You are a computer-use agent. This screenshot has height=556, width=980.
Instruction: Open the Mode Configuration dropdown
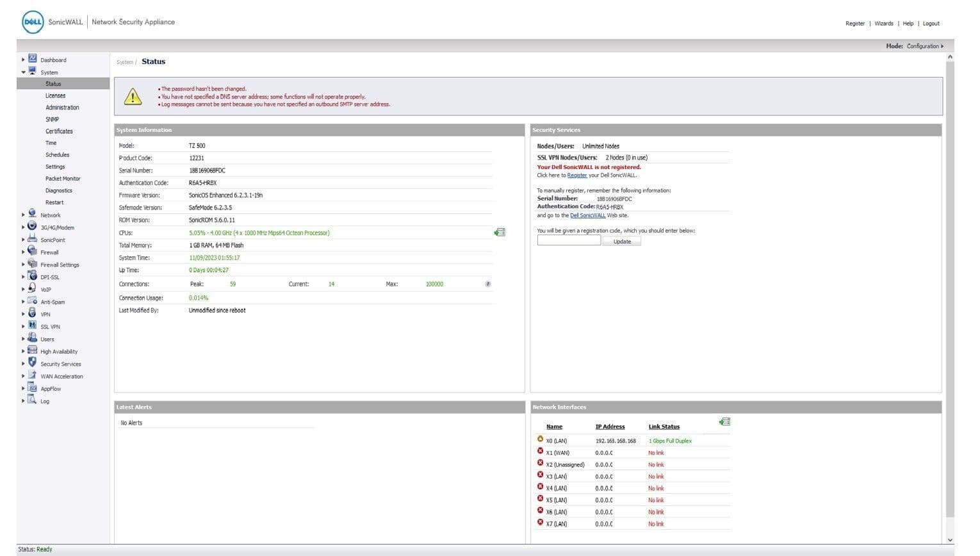[x=925, y=46]
